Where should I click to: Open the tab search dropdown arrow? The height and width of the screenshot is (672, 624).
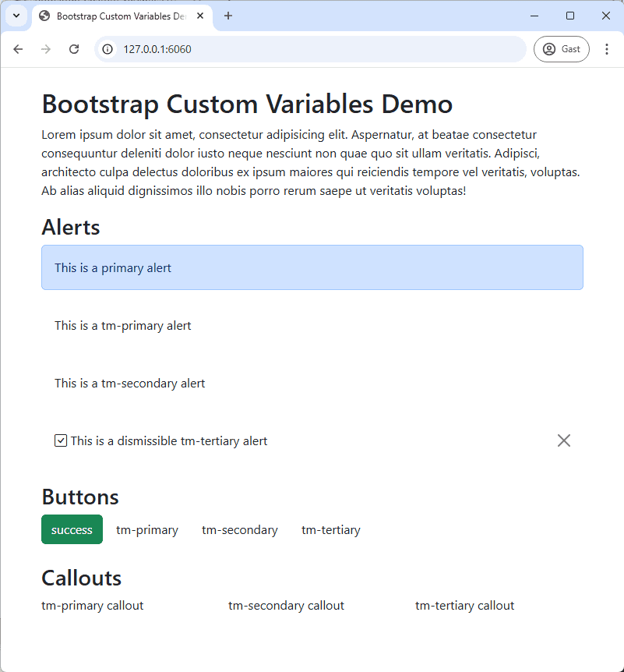16,16
